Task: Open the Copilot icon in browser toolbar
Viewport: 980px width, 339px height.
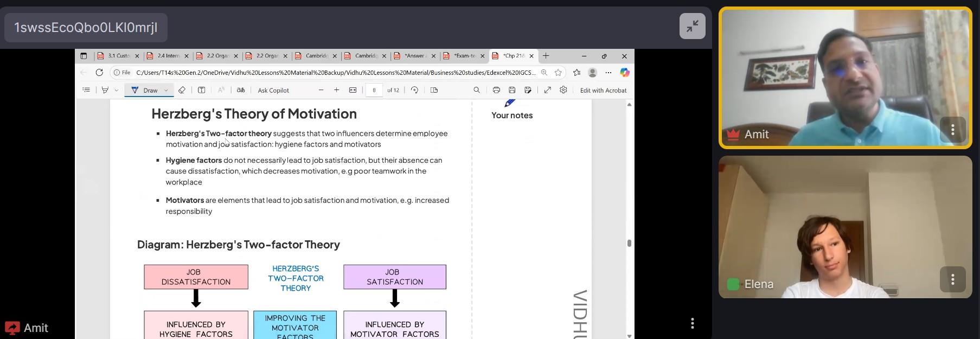Action: (x=624, y=72)
